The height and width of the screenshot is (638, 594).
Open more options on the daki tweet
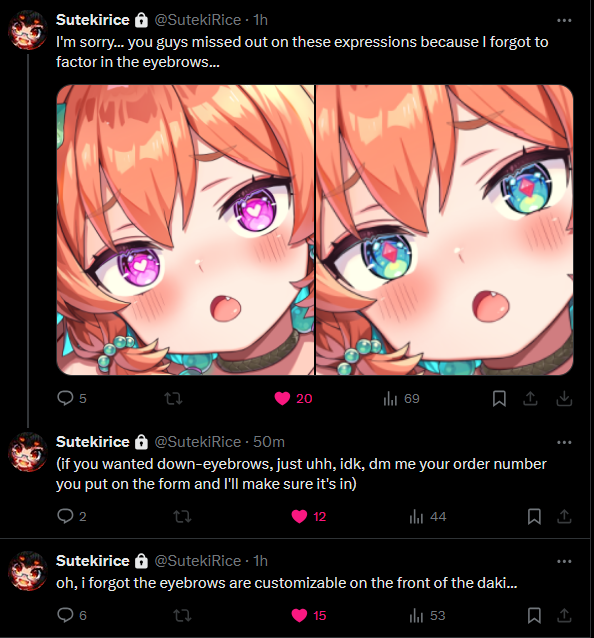[564, 562]
